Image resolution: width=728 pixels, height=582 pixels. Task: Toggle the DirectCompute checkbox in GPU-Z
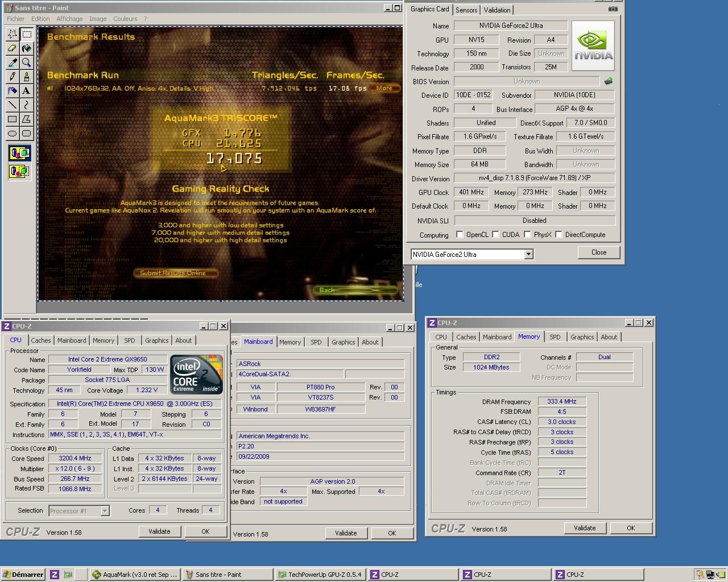tap(559, 235)
